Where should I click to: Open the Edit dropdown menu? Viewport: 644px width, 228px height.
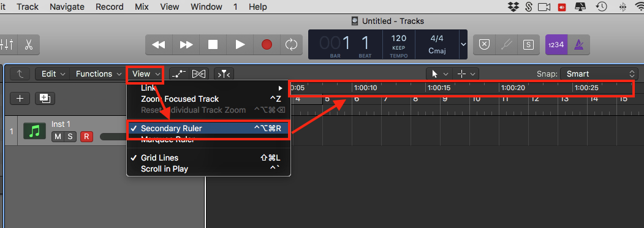[53, 74]
